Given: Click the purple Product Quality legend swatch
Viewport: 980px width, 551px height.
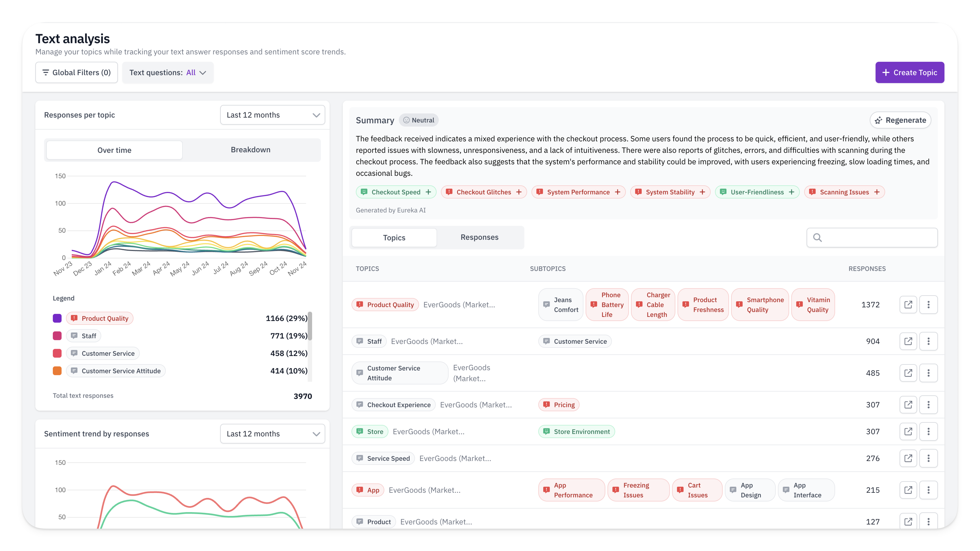Looking at the screenshot, I should tap(57, 318).
